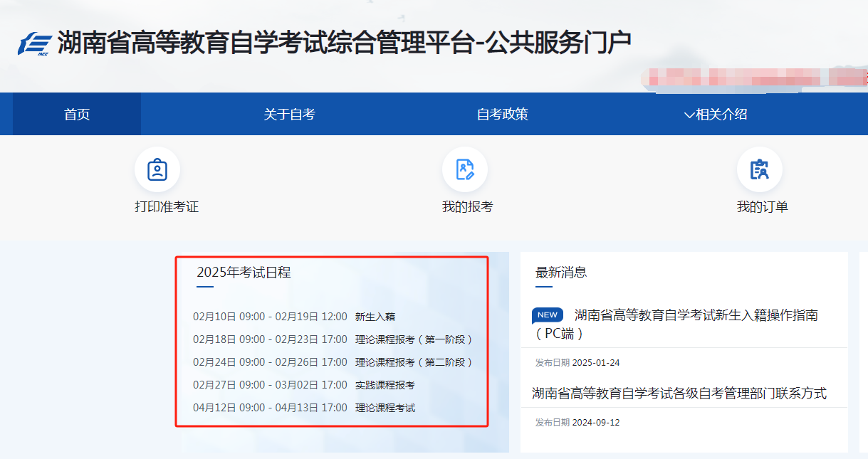Open the 关于自考 menu item
The width and height of the screenshot is (868, 459).
pos(289,115)
